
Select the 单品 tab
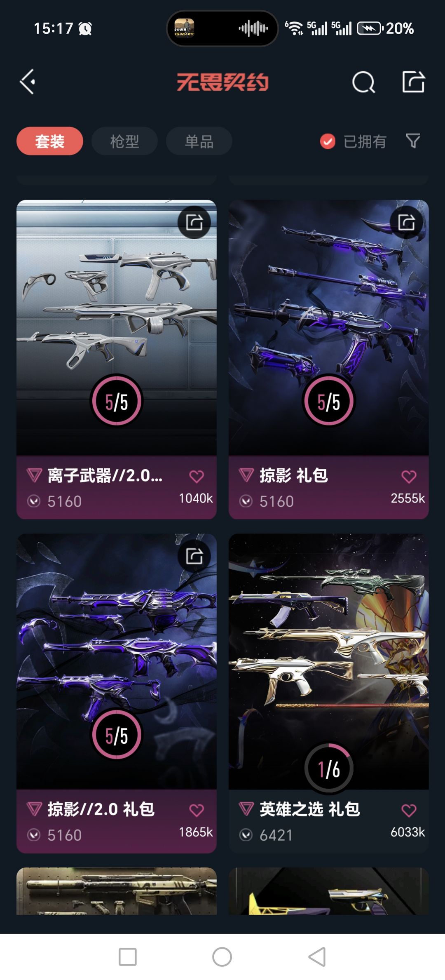(x=199, y=141)
